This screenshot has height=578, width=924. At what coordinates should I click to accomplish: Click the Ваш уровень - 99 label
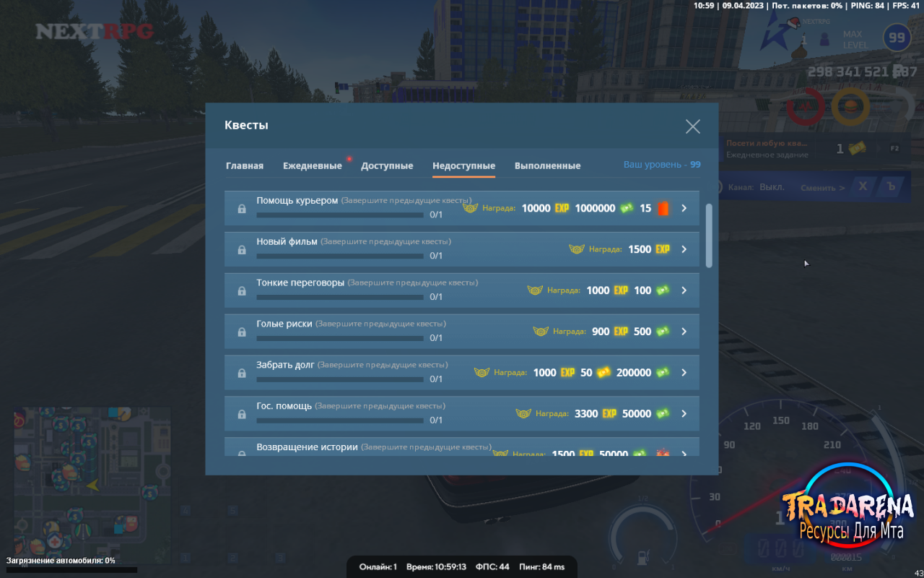point(662,165)
